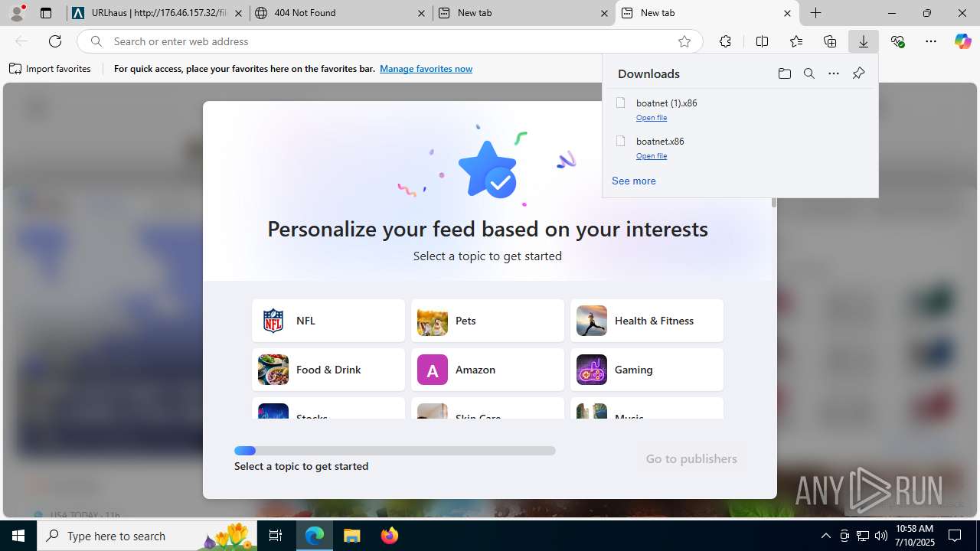
Task: Refresh the current page
Action: 55,41
